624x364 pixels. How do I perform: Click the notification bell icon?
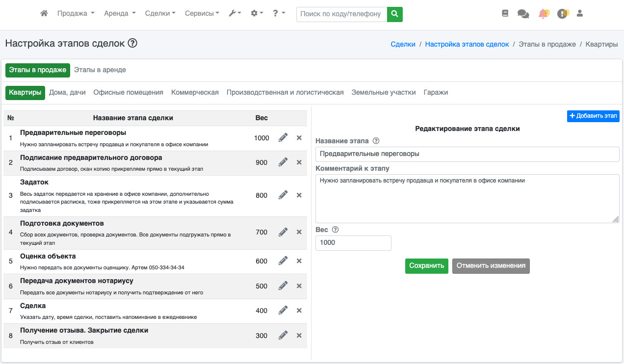coord(543,14)
